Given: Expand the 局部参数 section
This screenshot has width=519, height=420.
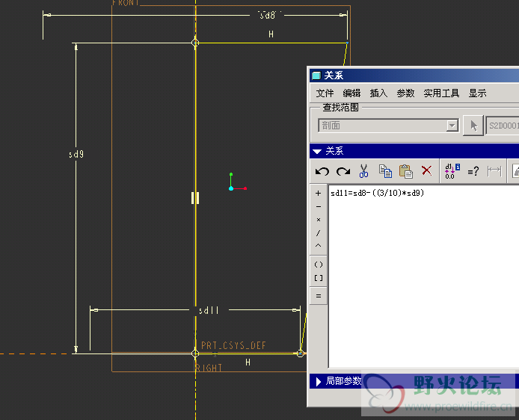Looking at the screenshot, I should click(318, 382).
